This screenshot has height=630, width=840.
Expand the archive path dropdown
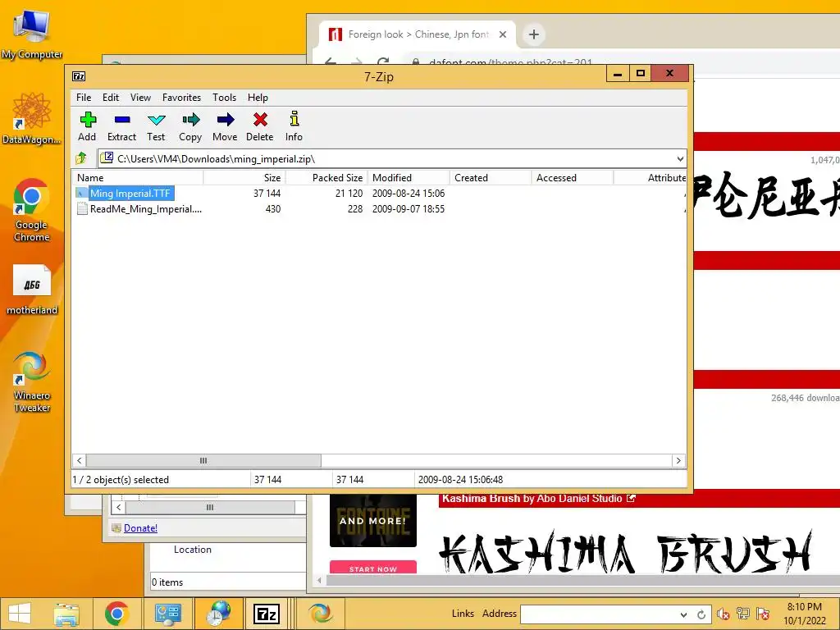pyautogui.click(x=680, y=158)
